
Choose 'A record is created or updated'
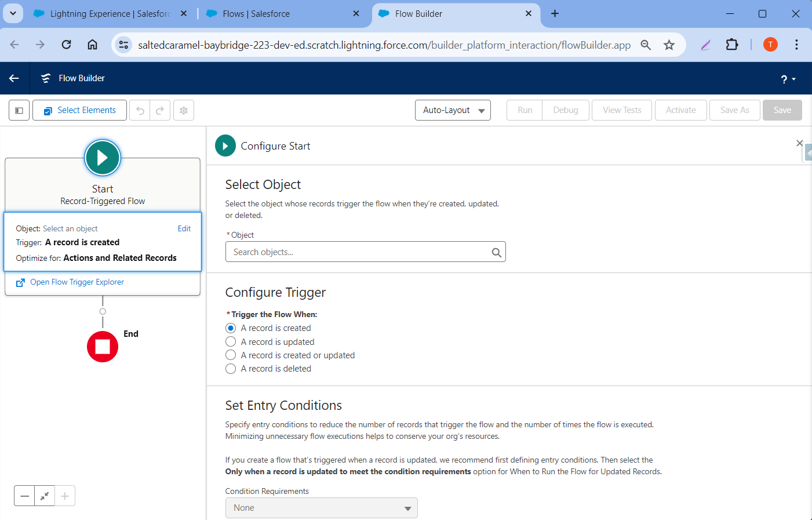coord(231,355)
